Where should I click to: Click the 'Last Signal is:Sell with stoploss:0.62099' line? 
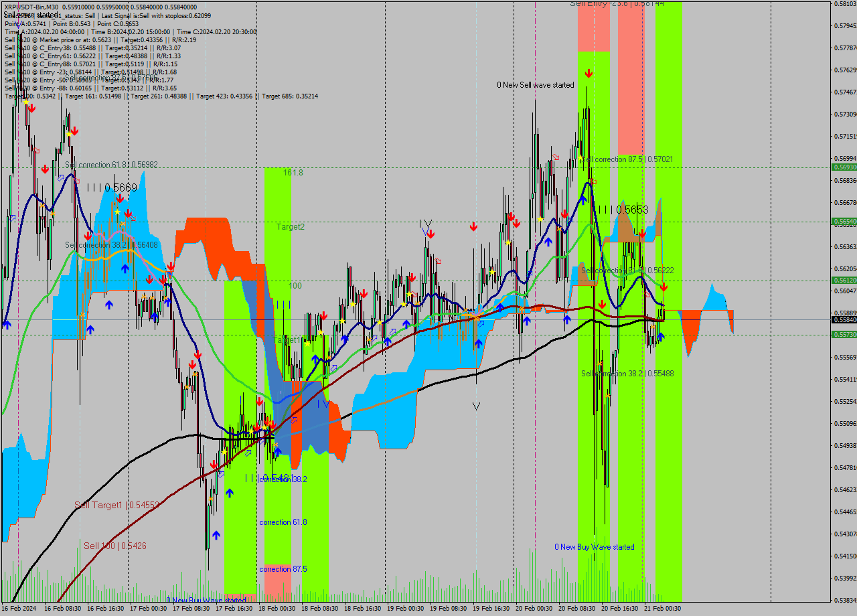click(156, 15)
